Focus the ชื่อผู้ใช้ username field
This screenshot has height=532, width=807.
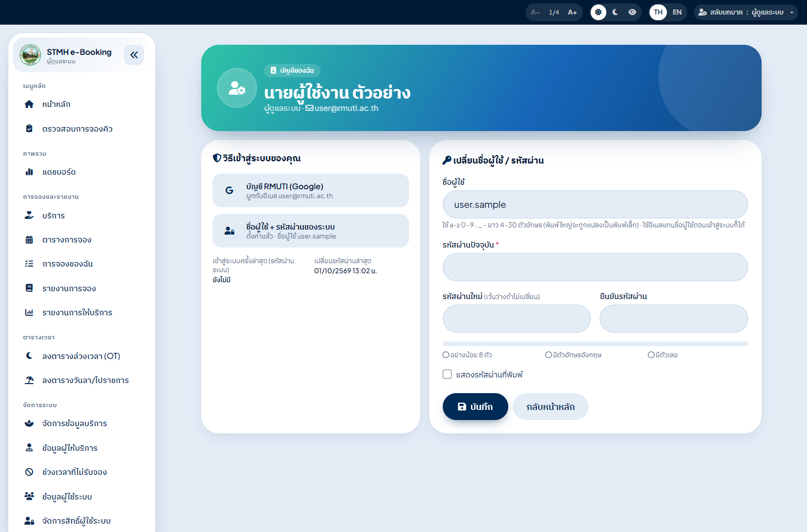[x=595, y=204]
